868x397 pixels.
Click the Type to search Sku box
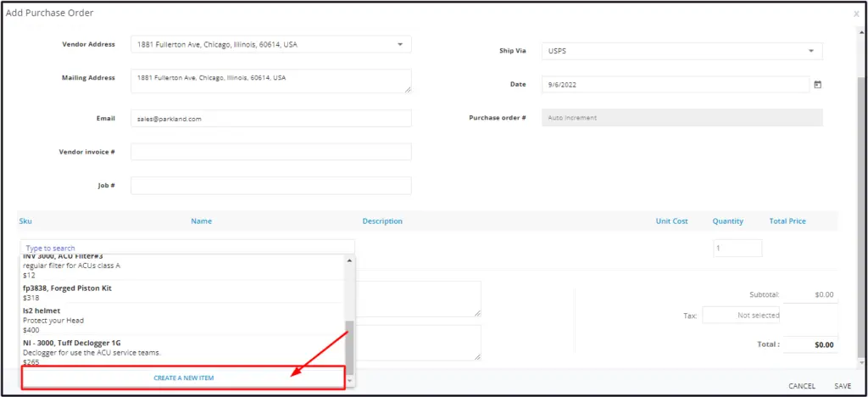(187, 248)
